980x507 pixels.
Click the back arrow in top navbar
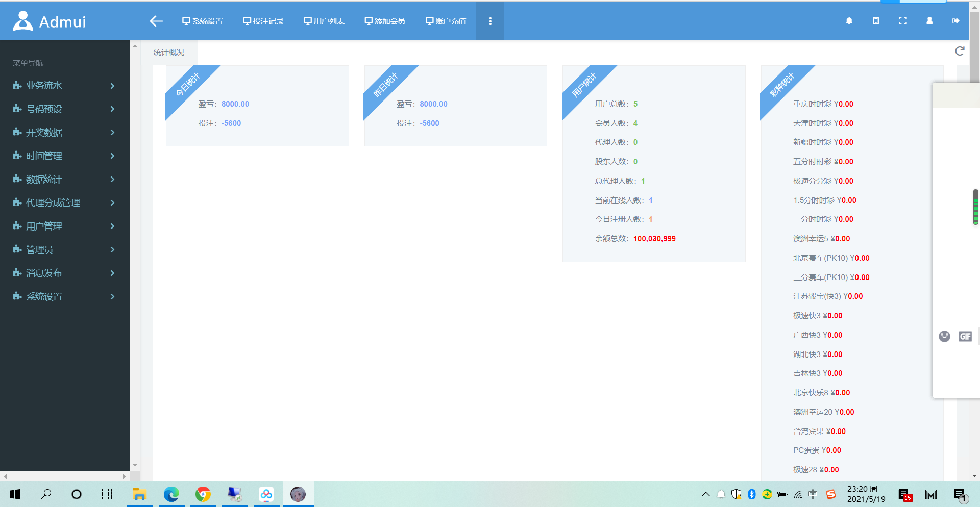click(x=156, y=21)
